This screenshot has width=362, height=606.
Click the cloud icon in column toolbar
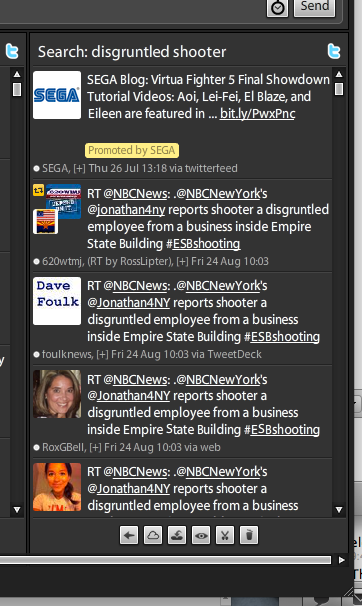(153, 535)
